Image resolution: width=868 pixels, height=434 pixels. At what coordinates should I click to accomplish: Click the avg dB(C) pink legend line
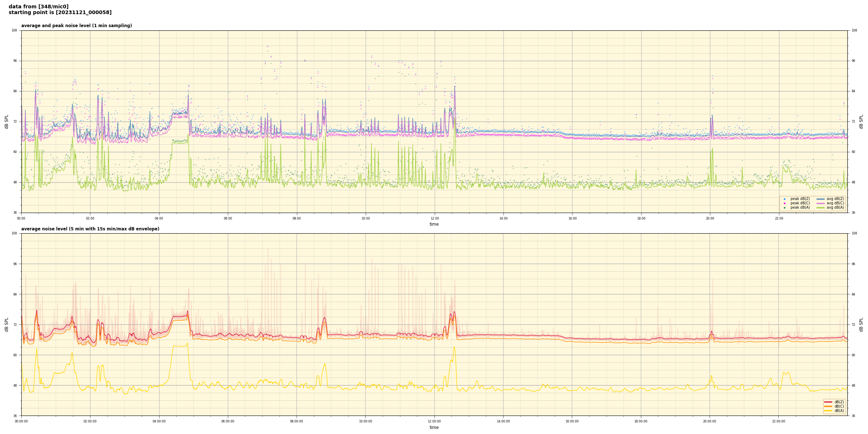point(821,203)
